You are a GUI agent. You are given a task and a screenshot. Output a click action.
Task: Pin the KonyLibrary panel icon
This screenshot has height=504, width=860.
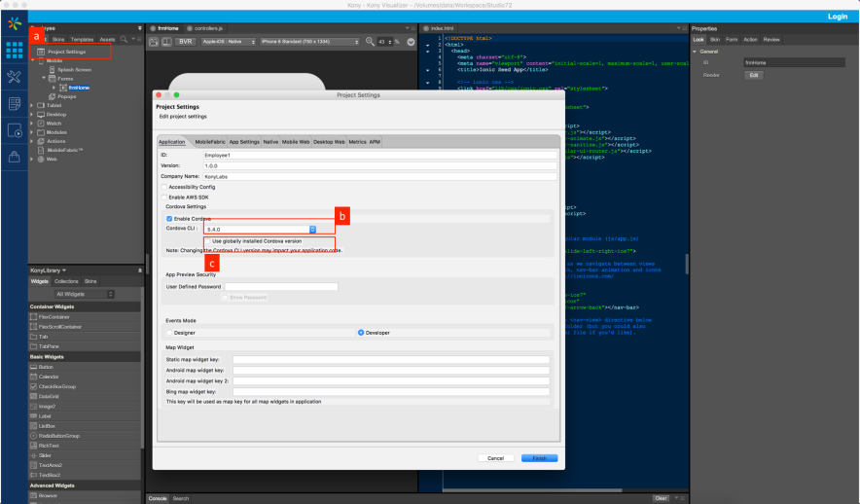(140, 270)
